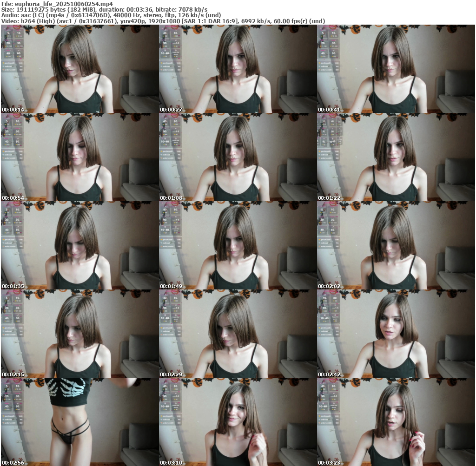476x466 pixels.
Task: Select the thumbnail stamped 00:01:08
Action: [x=238, y=157]
